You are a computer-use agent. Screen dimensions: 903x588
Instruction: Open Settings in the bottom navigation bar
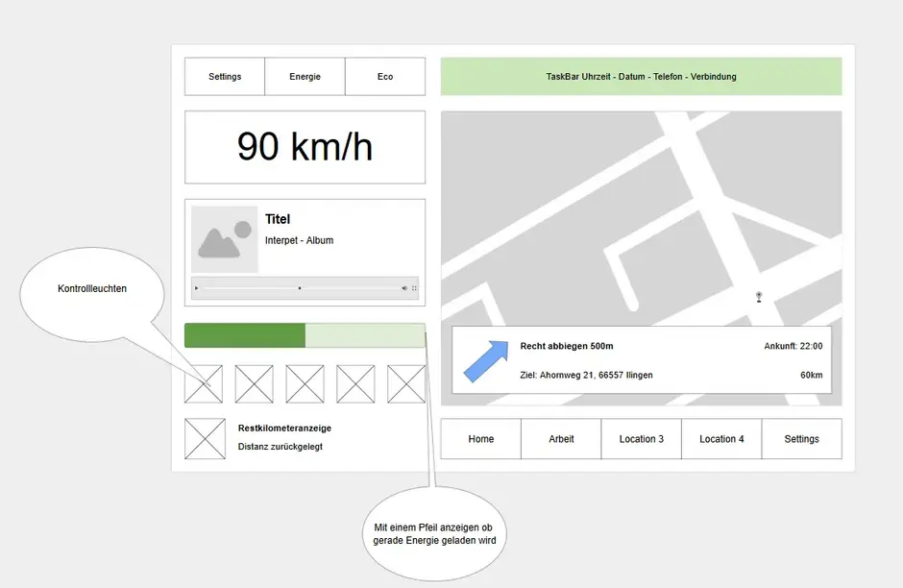tap(801, 439)
